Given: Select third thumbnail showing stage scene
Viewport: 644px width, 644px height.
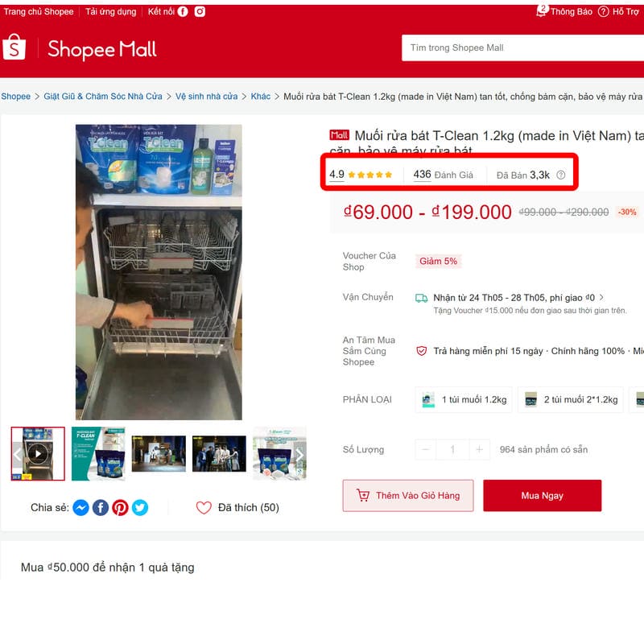Looking at the screenshot, I should pyautogui.click(x=159, y=454).
